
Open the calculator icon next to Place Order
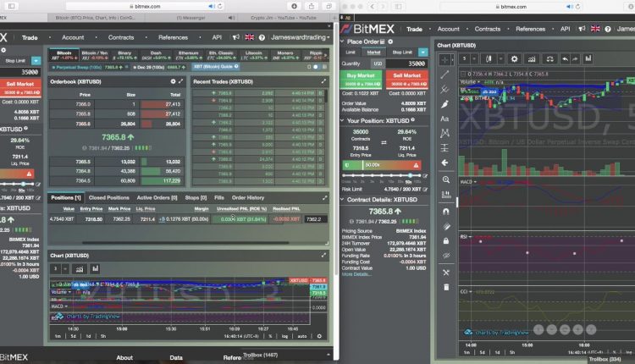click(383, 41)
